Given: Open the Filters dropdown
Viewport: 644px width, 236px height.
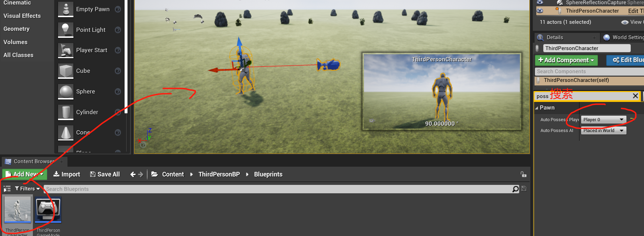Looking at the screenshot, I should [x=27, y=189].
